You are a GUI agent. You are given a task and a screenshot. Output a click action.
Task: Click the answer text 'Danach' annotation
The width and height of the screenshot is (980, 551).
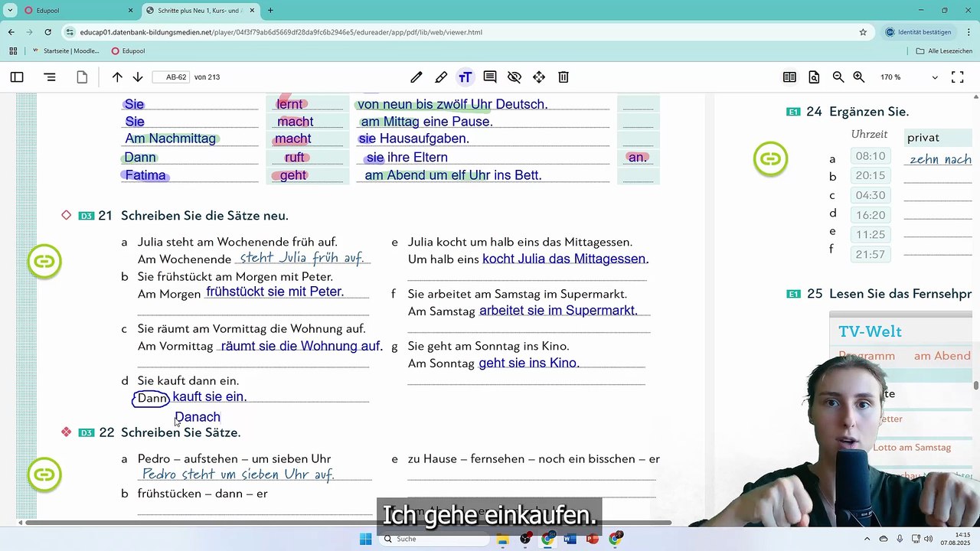(198, 417)
